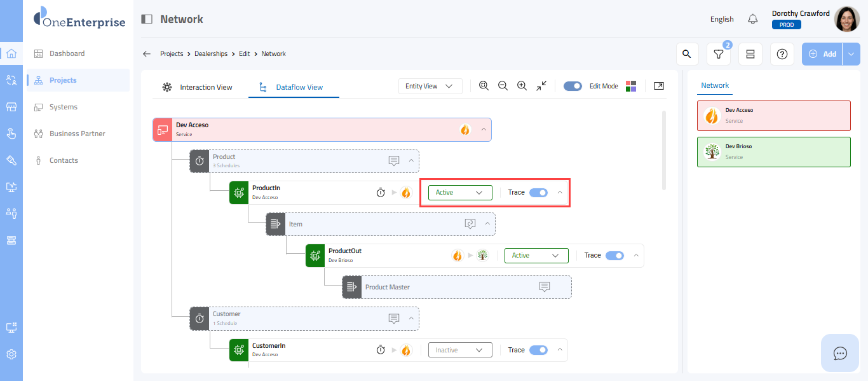The height and width of the screenshot is (381, 868).
Task: Open the notifications bell icon
Action: coord(753,19)
